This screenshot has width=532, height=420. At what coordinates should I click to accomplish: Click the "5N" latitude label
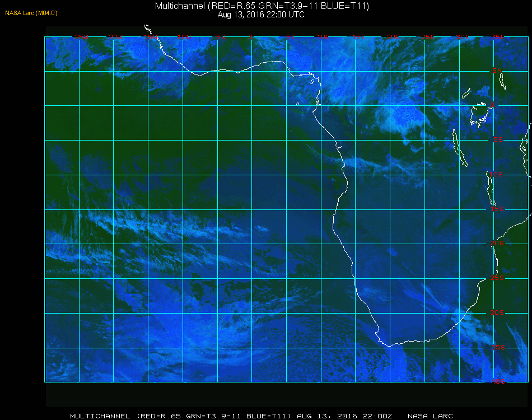pyautogui.click(x=497, y=71)
